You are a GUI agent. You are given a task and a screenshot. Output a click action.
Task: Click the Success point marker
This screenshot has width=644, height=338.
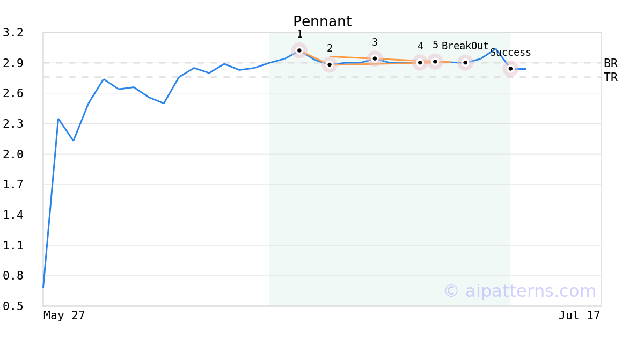(510, 69)
